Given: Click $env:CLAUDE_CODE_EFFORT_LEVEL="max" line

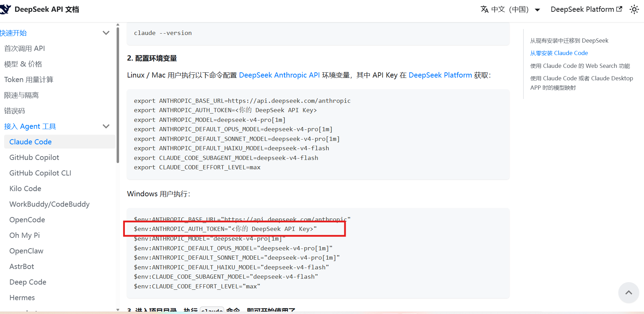Looking at the screenshot, I should [x=197, y=286].
